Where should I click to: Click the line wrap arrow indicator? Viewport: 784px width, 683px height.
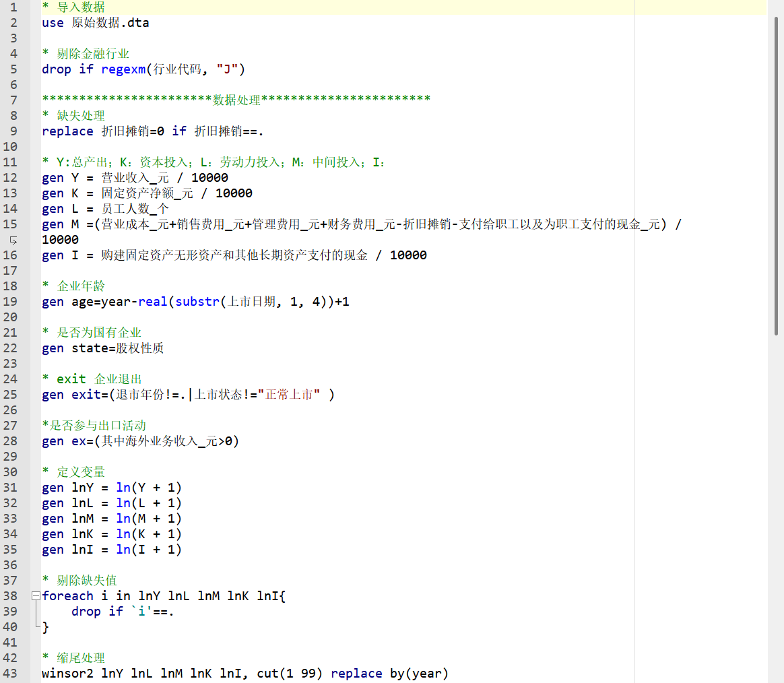coord(13,240)
